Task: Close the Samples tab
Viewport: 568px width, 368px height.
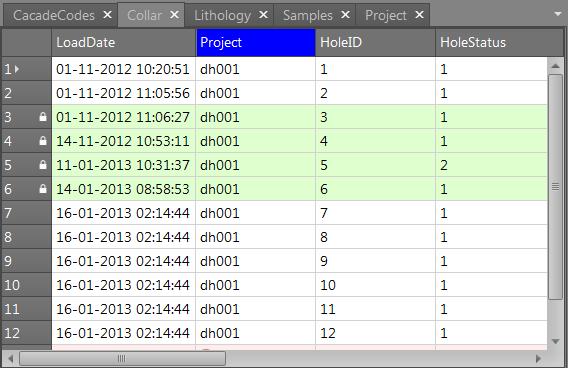Action: click(346, 15)
